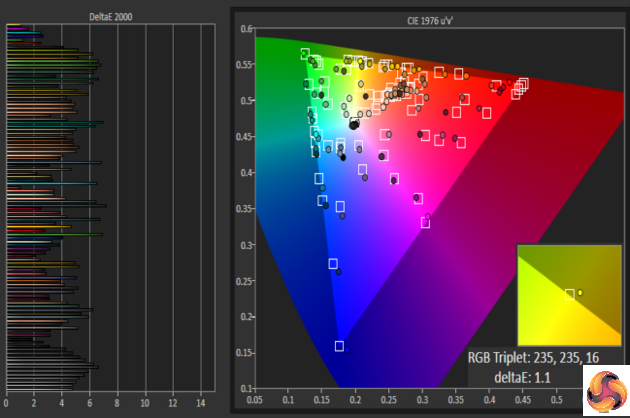Select the CIE 1976 u'v' chart title

tap(430, 20)
